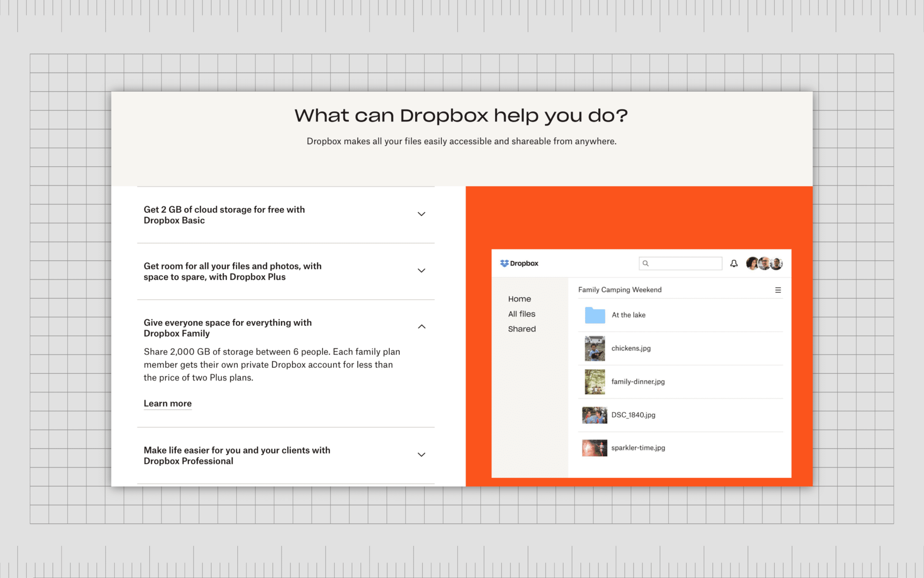Click the Give everyone space for everything heading
Image resolution: width=924 pixels, height=578 pixels.
point(227,328)
